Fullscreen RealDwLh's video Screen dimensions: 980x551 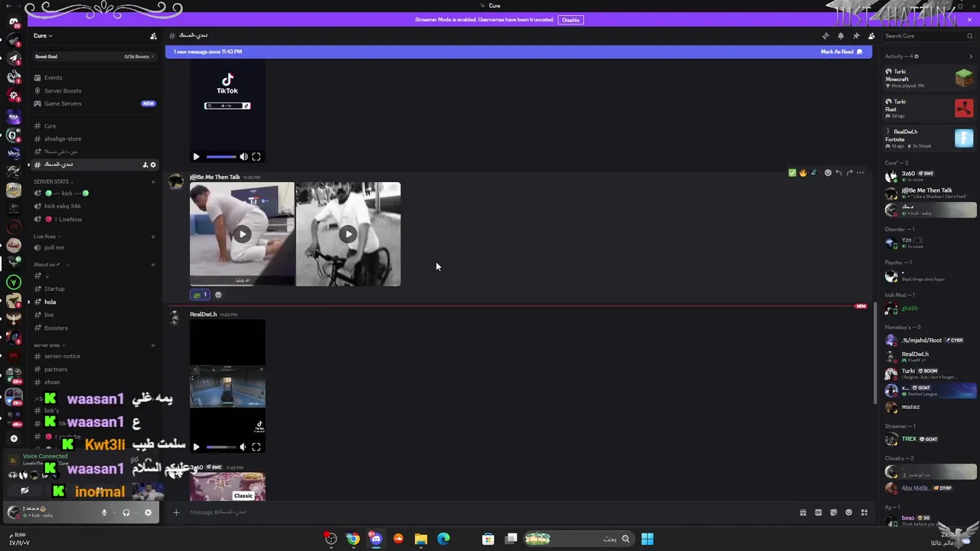pyautogui.click(x=256, y=447)
